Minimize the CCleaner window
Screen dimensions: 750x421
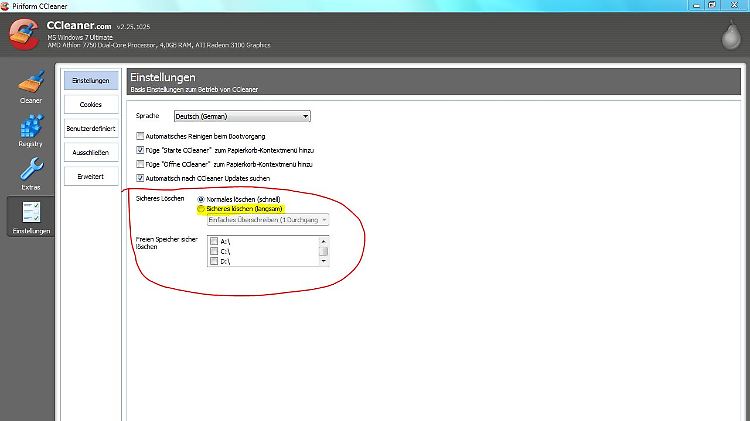pos(696,5)
